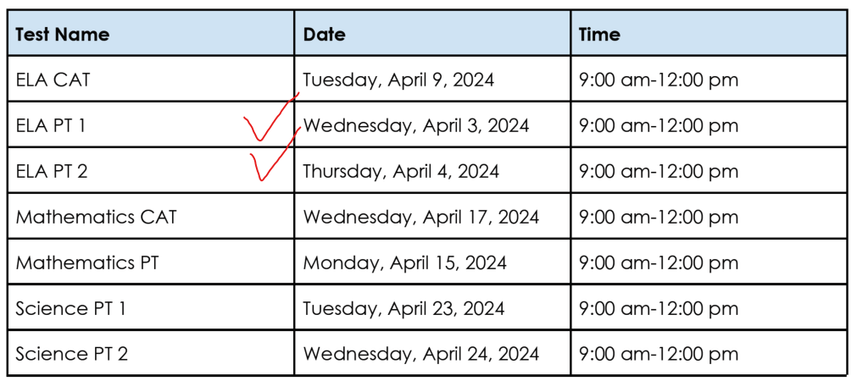The height and width of the screenshot is (392, 868).
Task: Click the Tuesday, April 9, 2024 date
Action: click(x=398, y=80)
